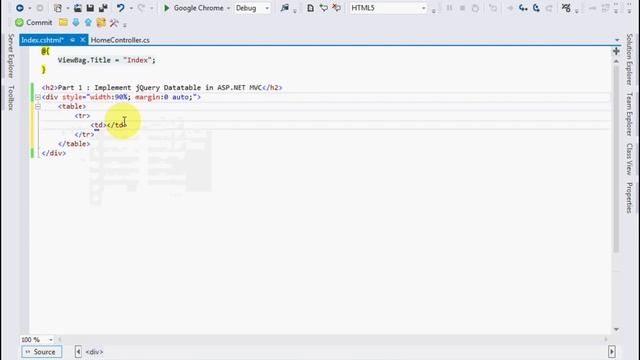Pin the Index.cshtml tab
This screenshot has height=360, width=640.
[x=72, y=40]
